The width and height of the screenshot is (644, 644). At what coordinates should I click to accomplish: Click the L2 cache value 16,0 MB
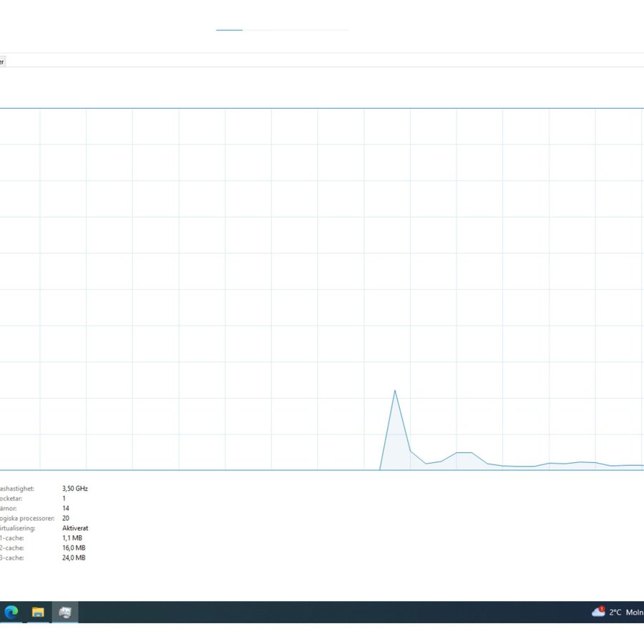[x=74, y=548]
